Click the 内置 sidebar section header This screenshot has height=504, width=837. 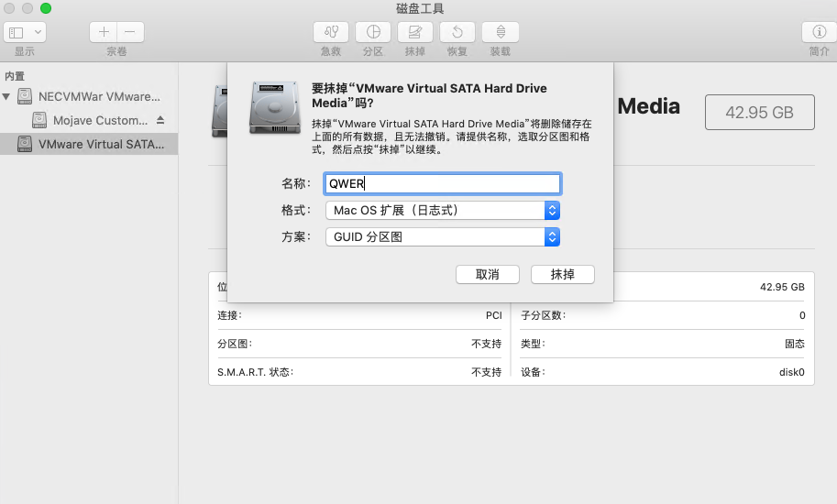click(15, 76)
